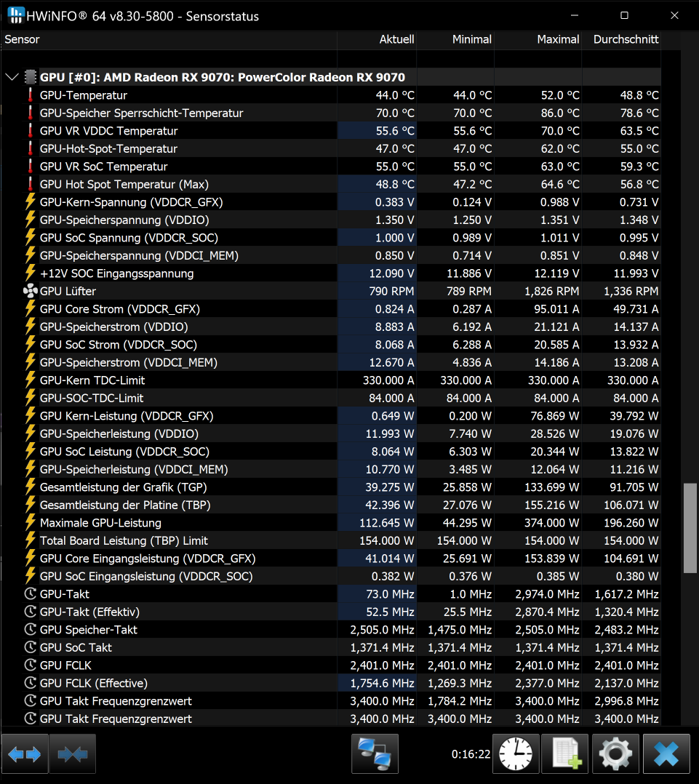The width and height of the screenshot is (699, 784).
Task: Click the fan icon beside GPU Lüfter
Action: point(31,291)
